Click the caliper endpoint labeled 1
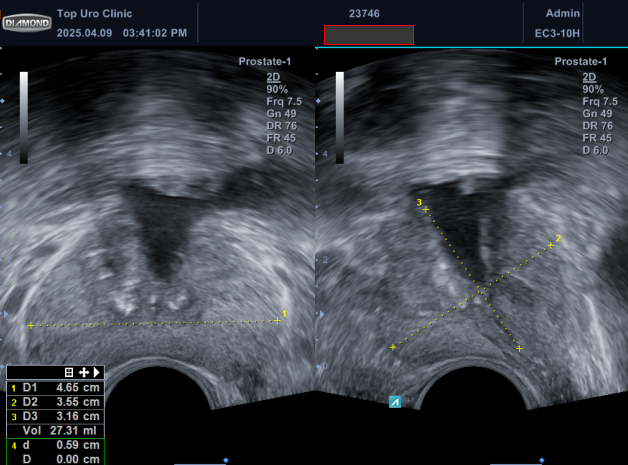Image resolution: width=628 pixels, height=465 pixels. point(277,320)
